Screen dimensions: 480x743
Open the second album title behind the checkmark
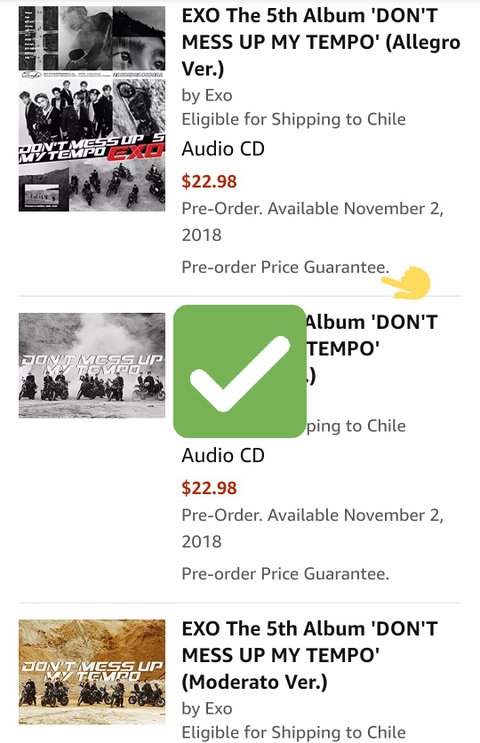(371, 349)
